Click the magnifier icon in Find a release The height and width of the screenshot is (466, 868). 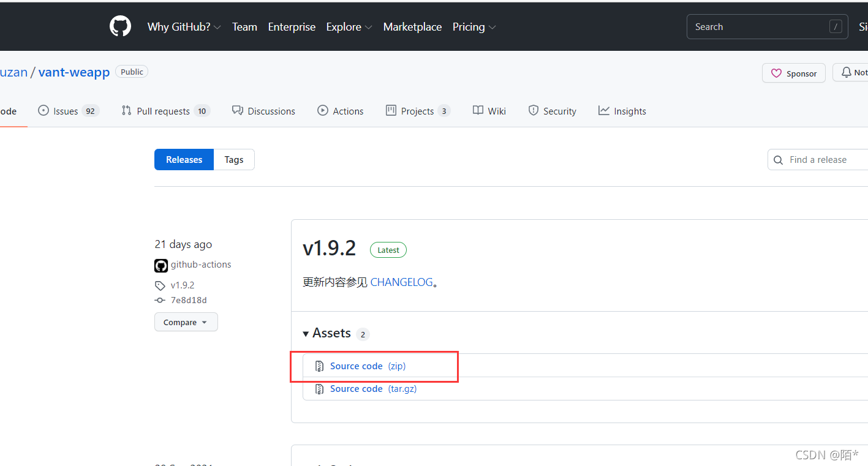click(x=778, y=160)
